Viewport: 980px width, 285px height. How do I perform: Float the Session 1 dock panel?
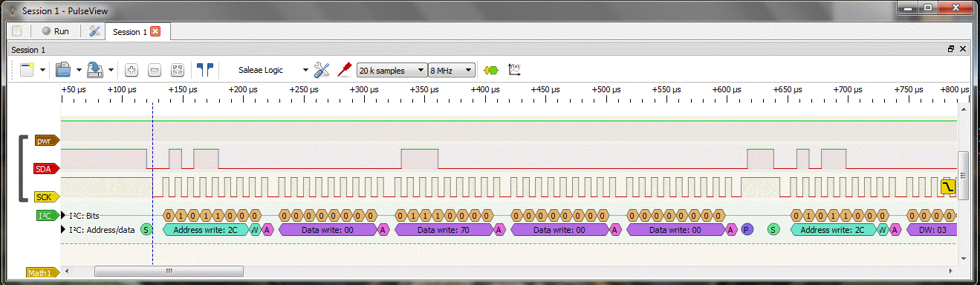(x=951, y=49)
